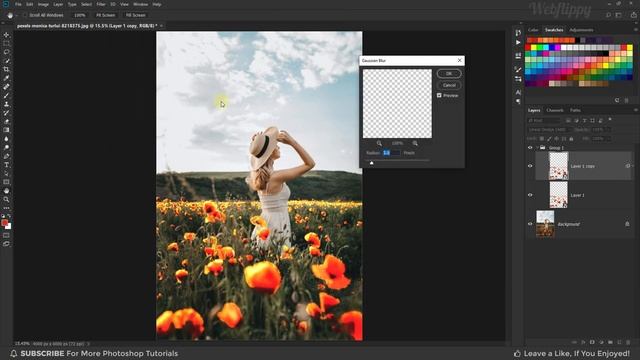Switch to the Adjustments tab
This screenshot has width=640, height=360.
click(581, 30)
